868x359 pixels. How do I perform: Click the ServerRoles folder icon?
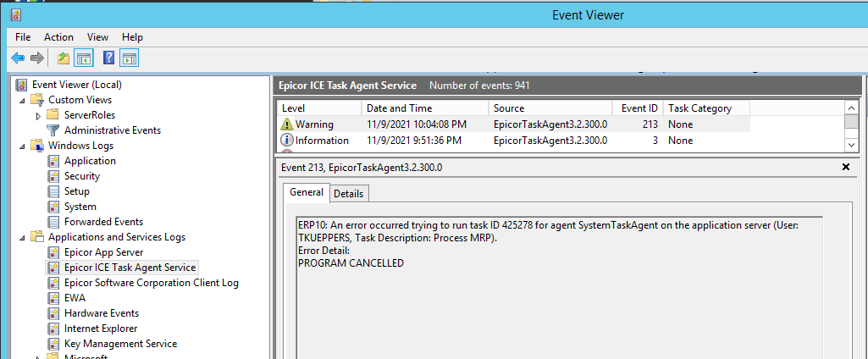53,115
